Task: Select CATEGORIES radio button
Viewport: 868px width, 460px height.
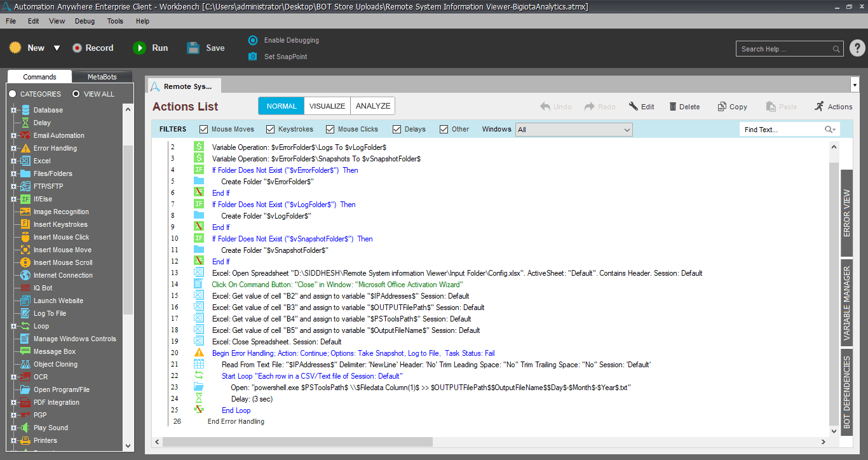Action: (13, 94)
